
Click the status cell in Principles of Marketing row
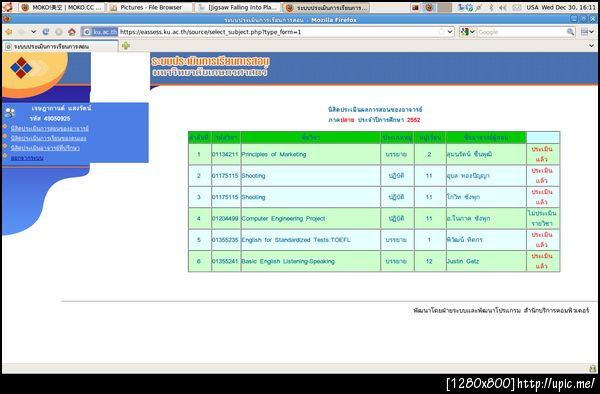point(543,154)
